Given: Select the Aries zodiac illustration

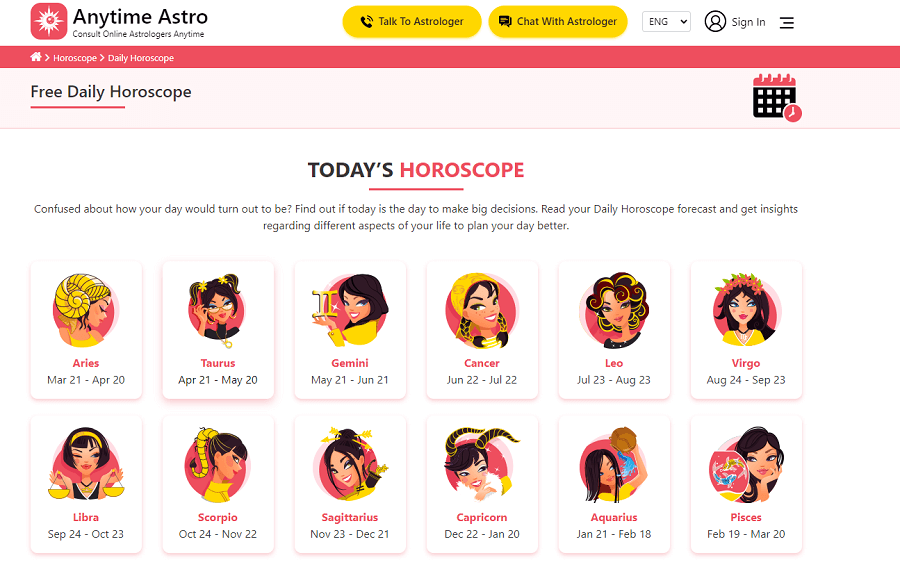Looking at the screenshot, I should click(86, 310).
